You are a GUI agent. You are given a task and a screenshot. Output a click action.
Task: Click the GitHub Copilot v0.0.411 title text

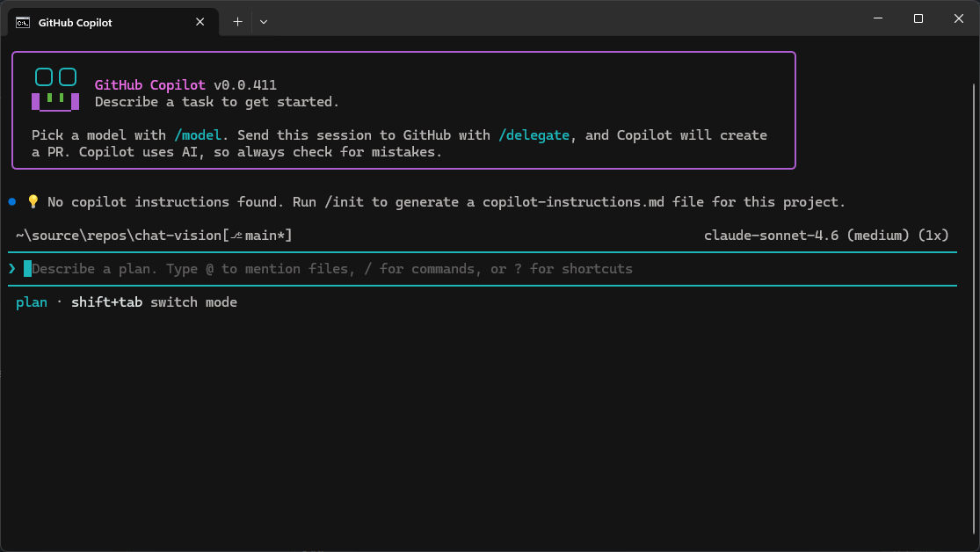(185, 84)
